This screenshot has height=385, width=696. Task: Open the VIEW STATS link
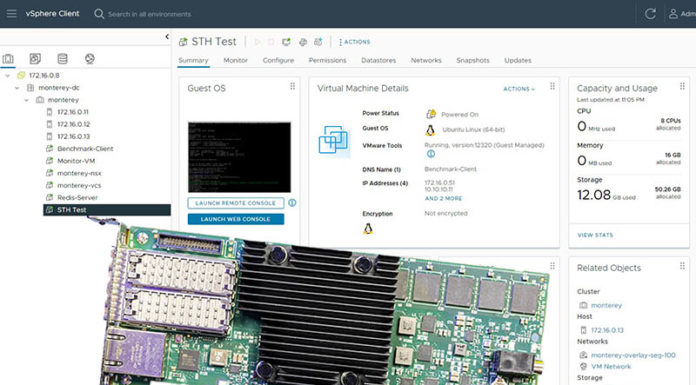(x=595, y=235)
